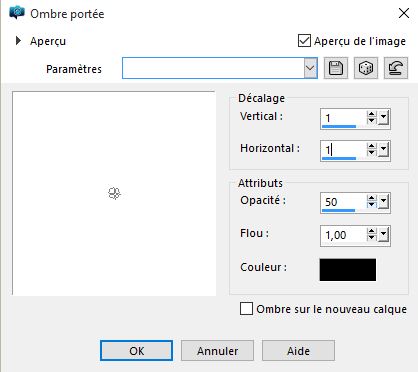The width and height of the screenshot is (418, 372).
Task: Decrease the Flou value with down arrow
Action: click(371, 237)
